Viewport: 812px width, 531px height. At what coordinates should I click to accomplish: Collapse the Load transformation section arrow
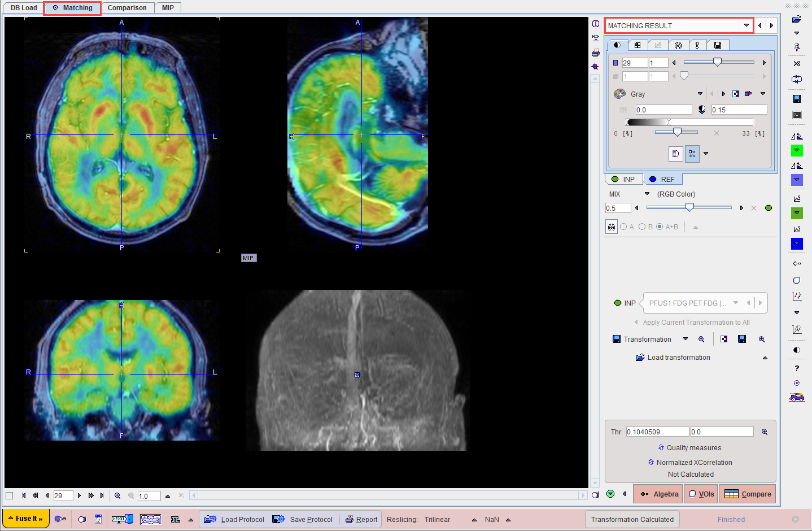click(765, 358)
